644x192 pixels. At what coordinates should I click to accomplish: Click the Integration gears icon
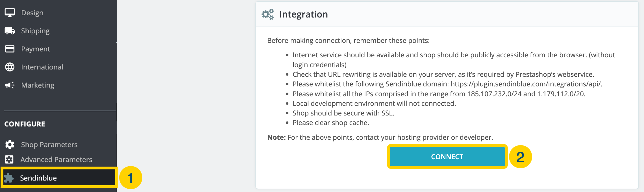268,14
